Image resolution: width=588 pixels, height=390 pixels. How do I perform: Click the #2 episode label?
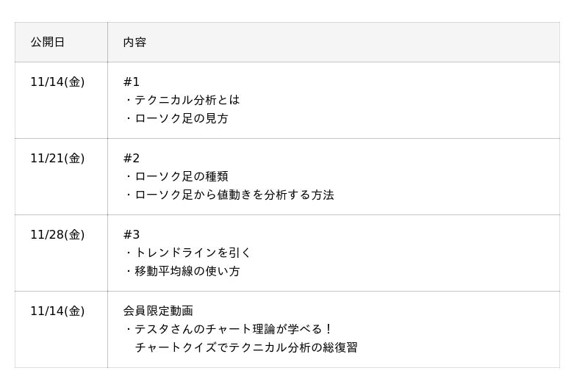click(132, 159)
